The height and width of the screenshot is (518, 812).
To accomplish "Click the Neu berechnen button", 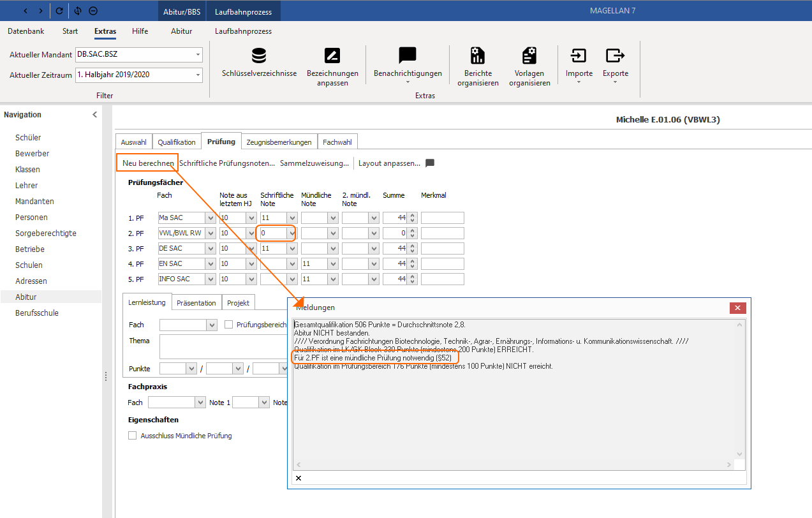I will tap(148, 163).
